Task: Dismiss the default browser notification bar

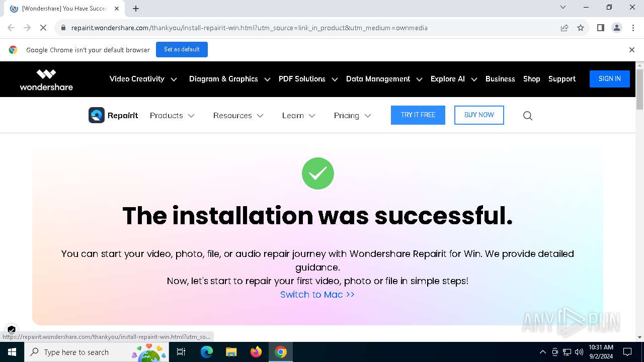Action: click(632, 50)
